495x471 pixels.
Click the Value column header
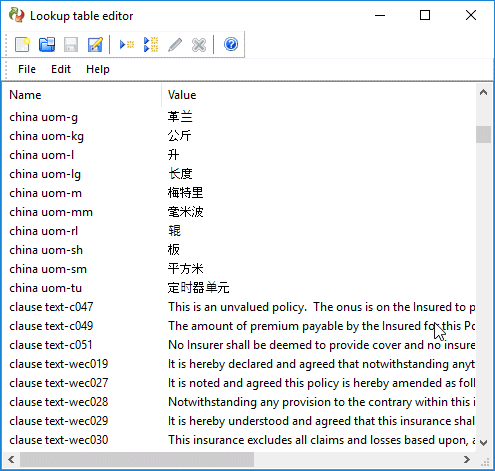pyautogui.click(x=319, y=95)
